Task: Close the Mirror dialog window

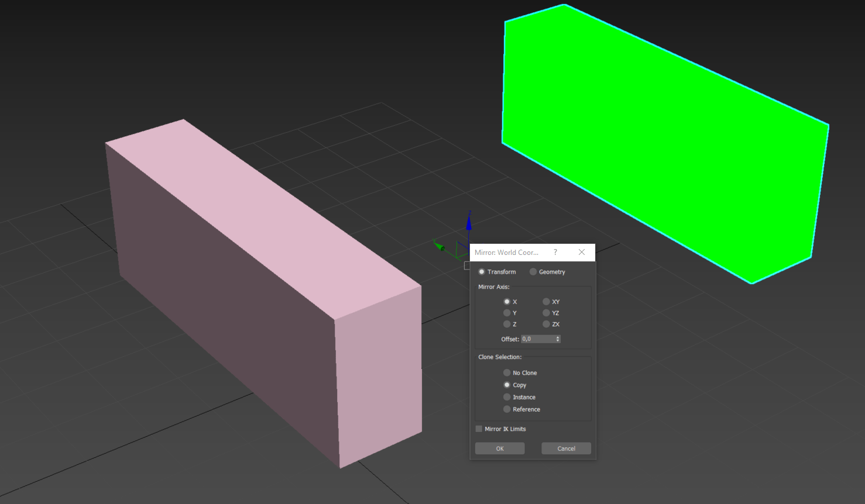Action: tap(582, 252)
